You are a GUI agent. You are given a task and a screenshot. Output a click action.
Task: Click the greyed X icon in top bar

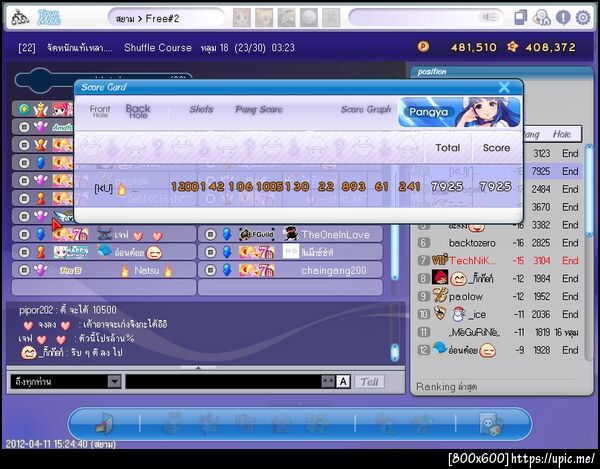(x=331, y=18)
